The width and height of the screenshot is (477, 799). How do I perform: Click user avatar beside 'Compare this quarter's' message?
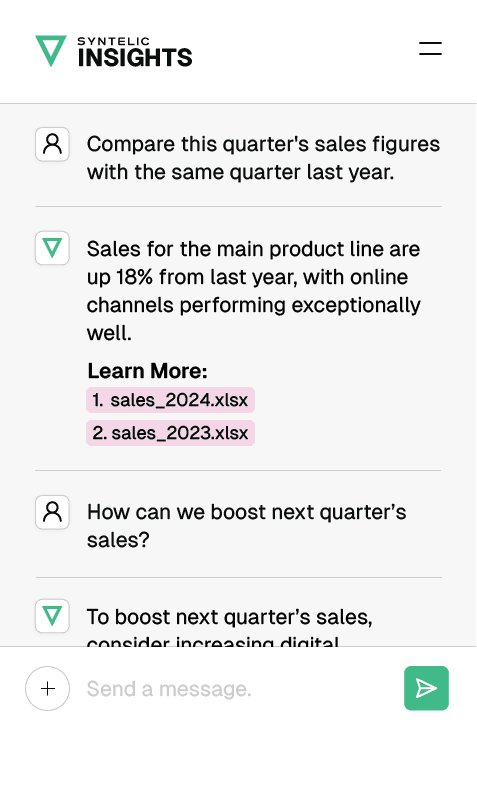click(52, 144)
